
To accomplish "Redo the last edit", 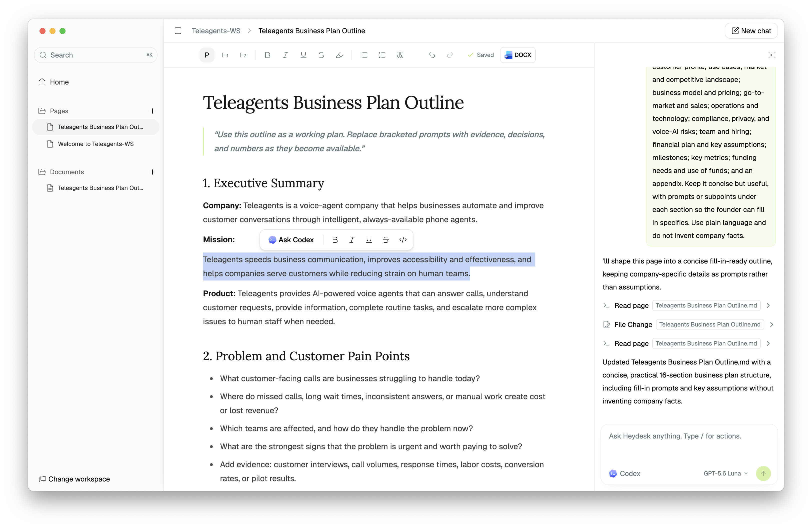I will [x=450, y=55].
